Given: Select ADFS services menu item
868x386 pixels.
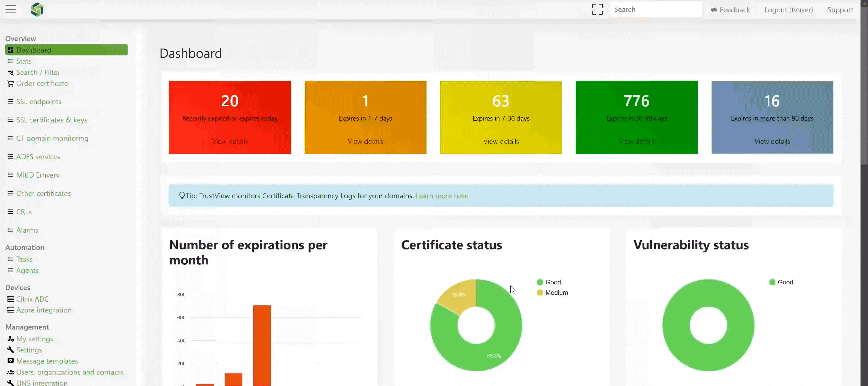Looking at the screenshot, I should (38, 157).
